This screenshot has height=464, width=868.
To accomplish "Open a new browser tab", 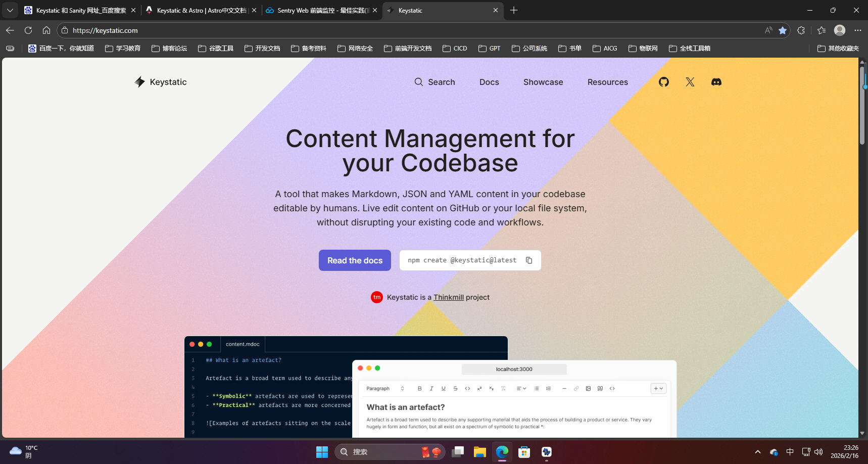I will click(514, 10).
